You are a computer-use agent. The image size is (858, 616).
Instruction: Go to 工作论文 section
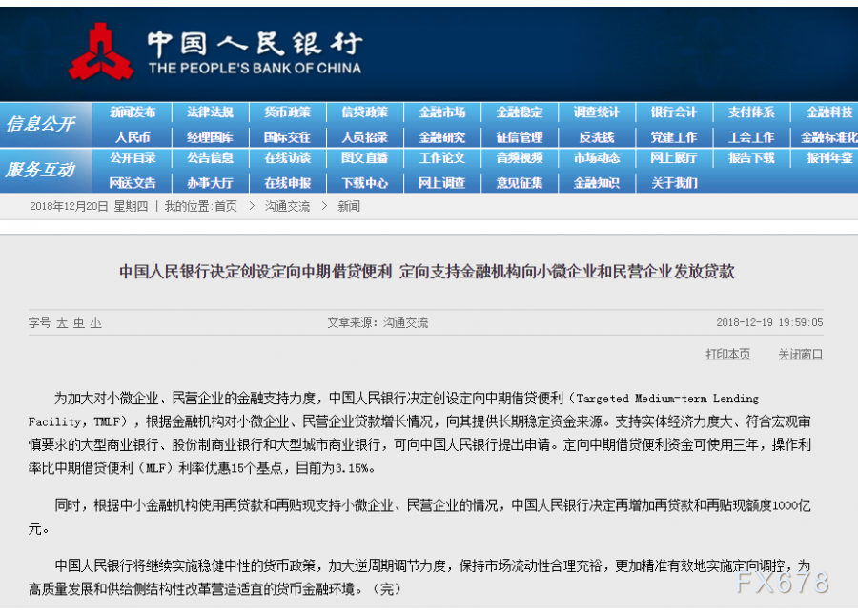tap(442, 158)
